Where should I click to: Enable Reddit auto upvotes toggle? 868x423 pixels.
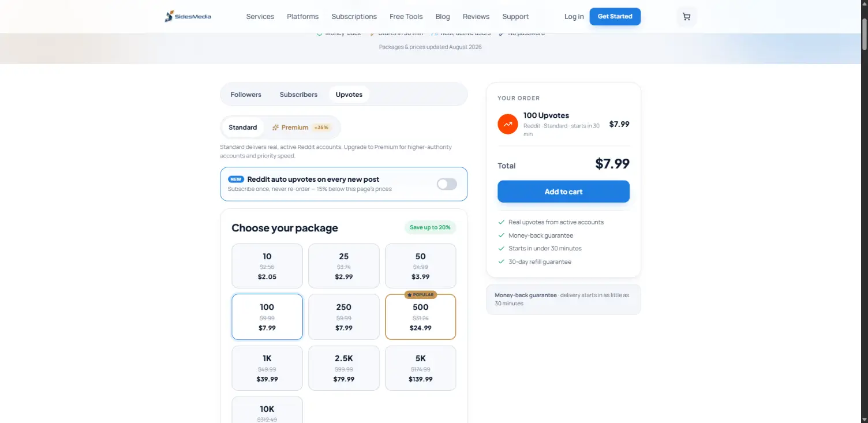(447, 184)
